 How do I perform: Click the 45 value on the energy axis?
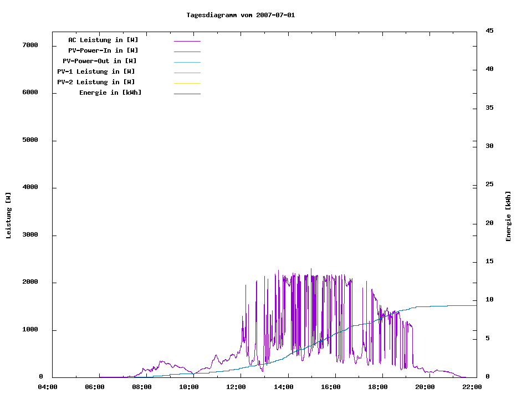coord(489,30)
